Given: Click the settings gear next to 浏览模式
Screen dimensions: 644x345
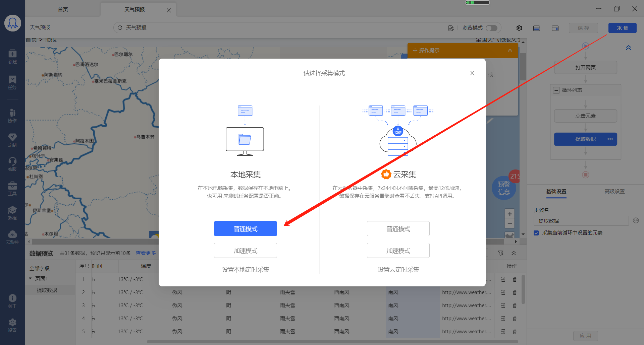Looking at the screenshot, I should (x=519, y=28).
